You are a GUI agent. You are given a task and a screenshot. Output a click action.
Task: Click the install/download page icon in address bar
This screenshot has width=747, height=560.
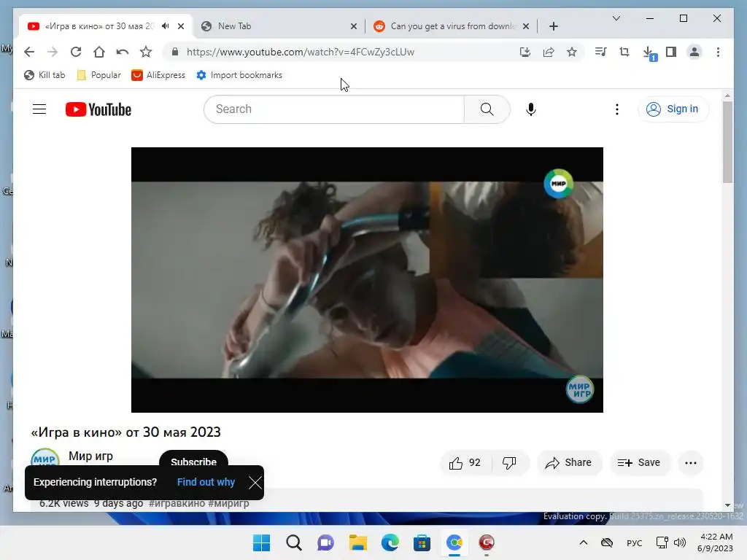tap(525, 52)
